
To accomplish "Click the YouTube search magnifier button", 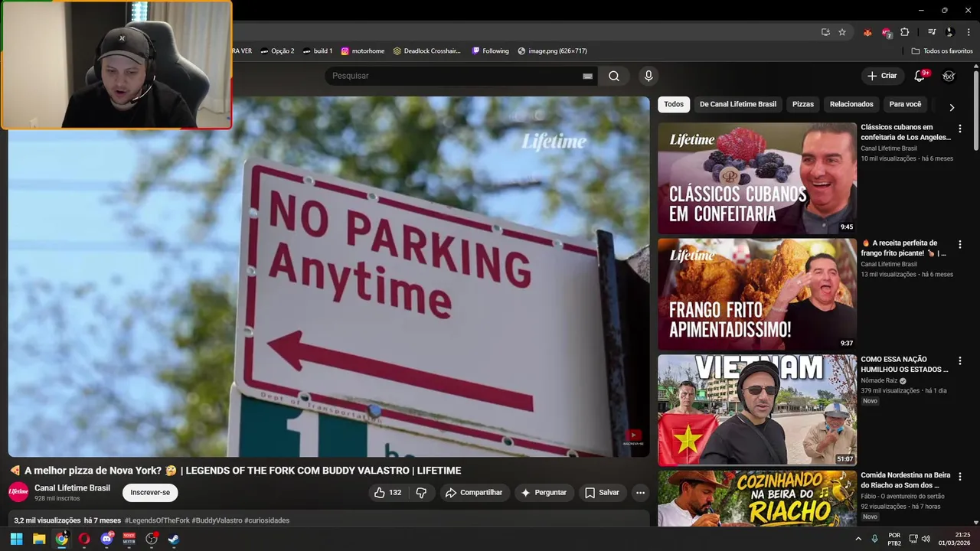I will tap(614, 76).
